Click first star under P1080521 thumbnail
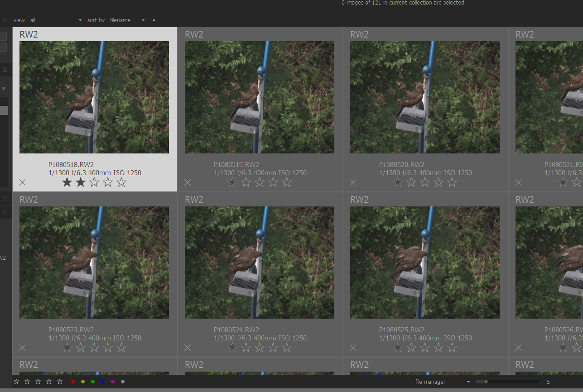583x392 pixels. coord(563,182)
